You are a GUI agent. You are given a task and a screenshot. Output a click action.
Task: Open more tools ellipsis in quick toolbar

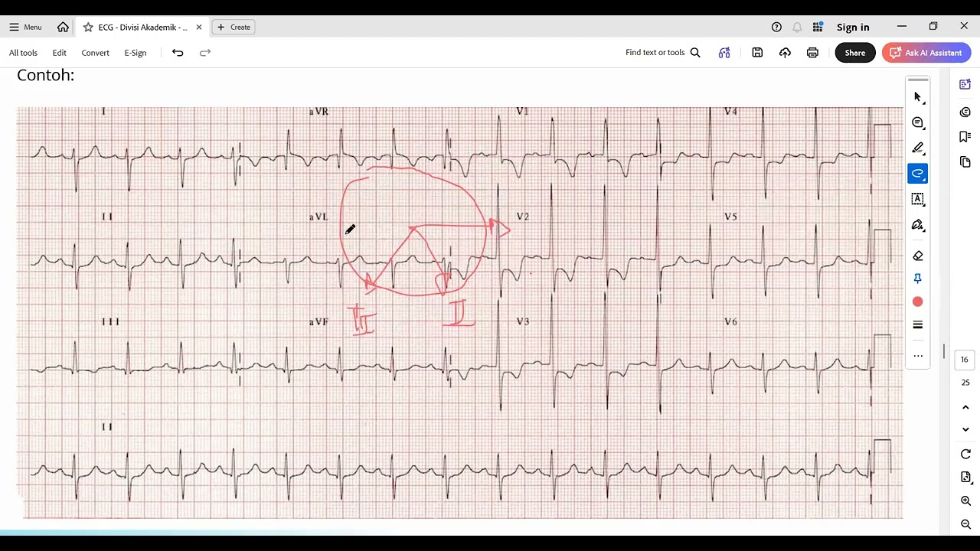(918, 356)
